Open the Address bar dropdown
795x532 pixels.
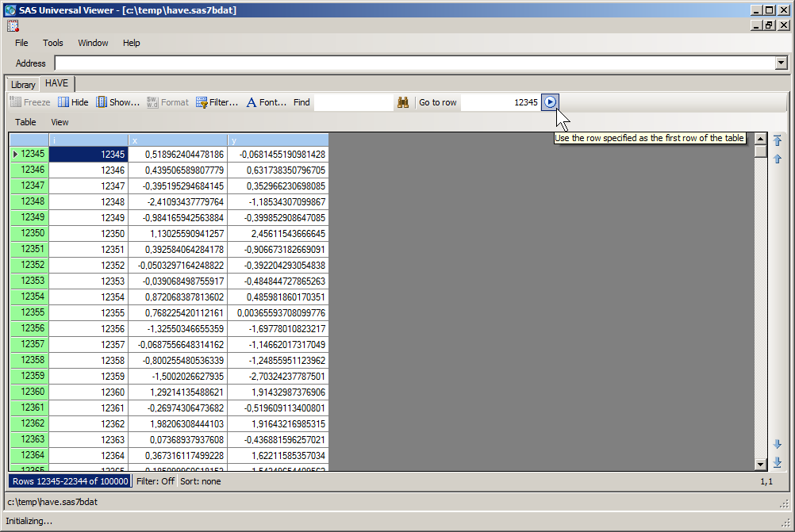click(x=782, y=63)
